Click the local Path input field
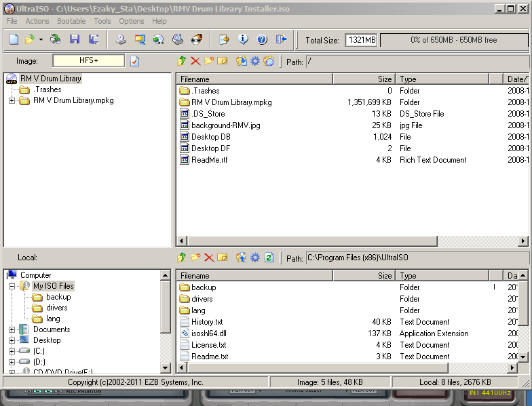Image resolution: width=532 pixels, height=406 pixels. [x=417, y=258]
